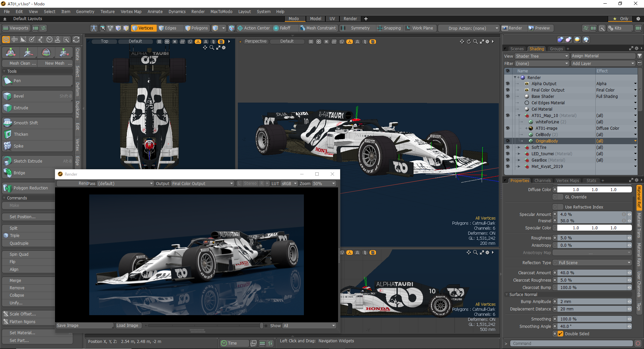Switch to Polygons selection mode

pyautogui.click(x=197, y=28)
